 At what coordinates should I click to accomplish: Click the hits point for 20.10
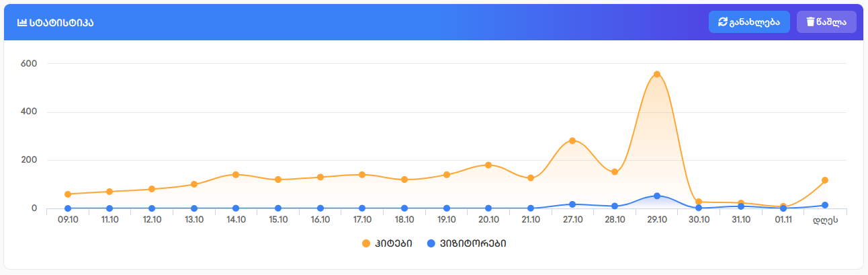[x=488, y=165]
